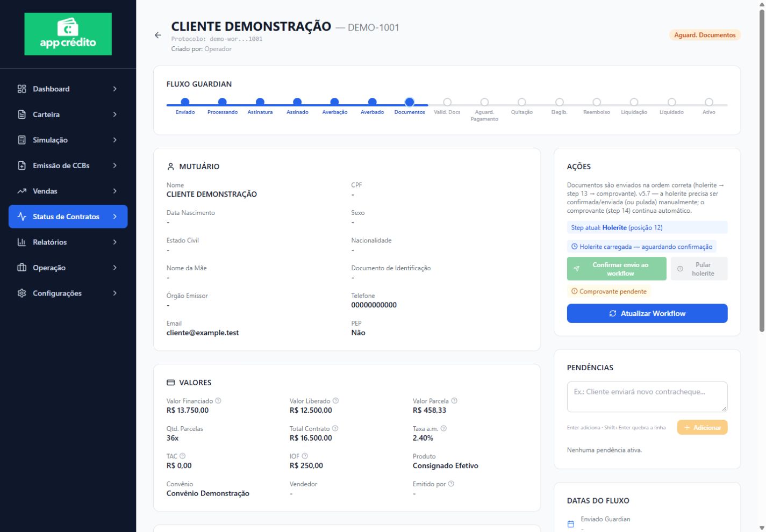This screenshot has height=532, width=766.
Task: Click the Ativo step circle
Action: pos(709,102)
